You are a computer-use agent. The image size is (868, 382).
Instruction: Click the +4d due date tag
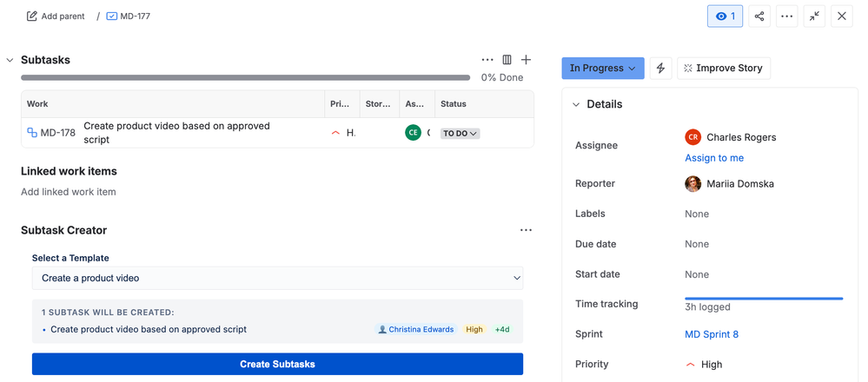502,329
